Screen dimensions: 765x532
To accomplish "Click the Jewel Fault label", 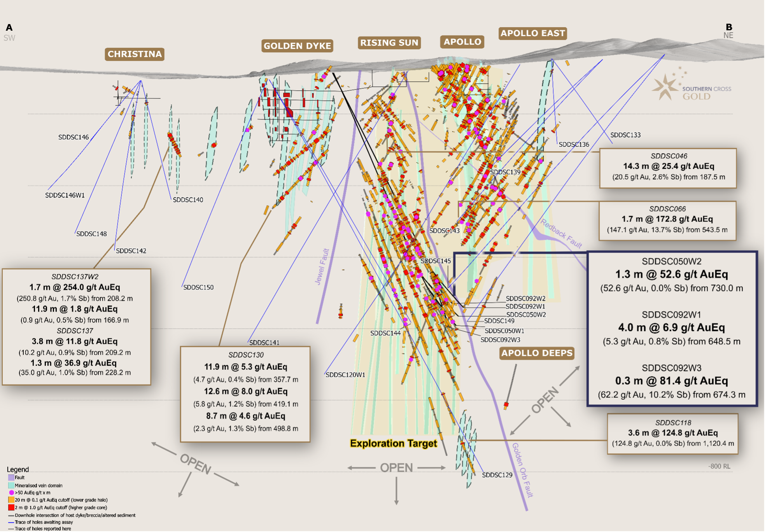I will point(322,267).
